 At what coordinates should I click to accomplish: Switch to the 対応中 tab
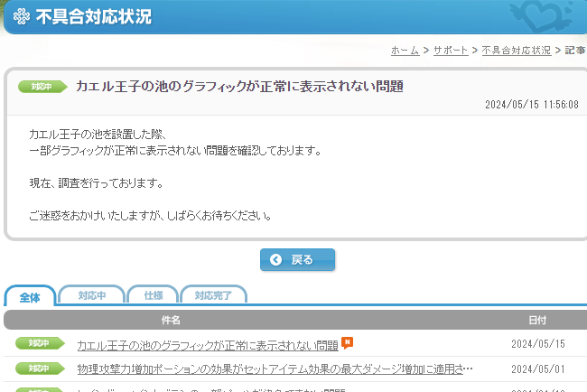[92, 295]
